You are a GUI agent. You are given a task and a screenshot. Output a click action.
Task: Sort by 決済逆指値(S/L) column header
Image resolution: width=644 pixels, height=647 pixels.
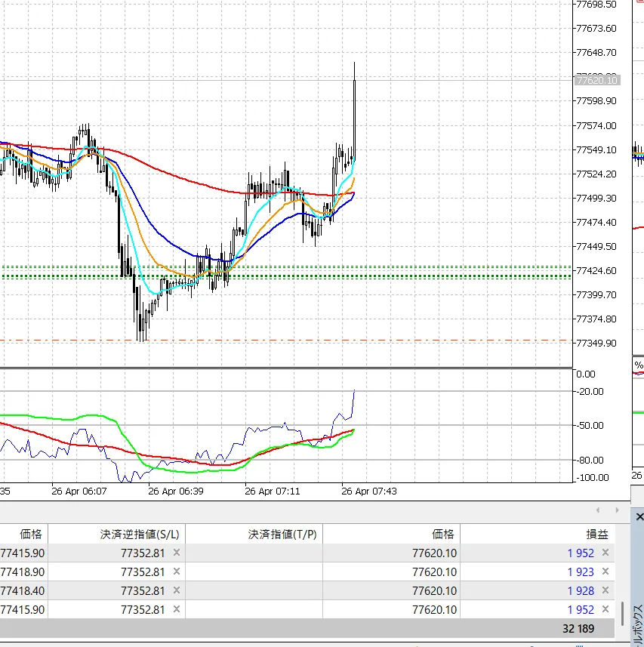[x=140, y=534]
